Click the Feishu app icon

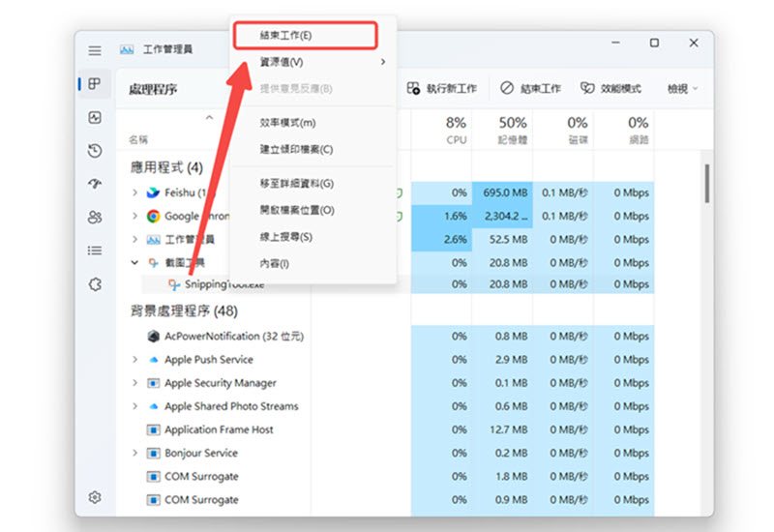coord(153,192)
